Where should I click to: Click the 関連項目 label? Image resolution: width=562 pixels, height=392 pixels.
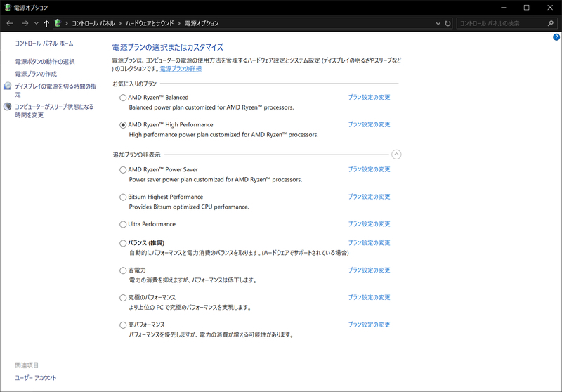point(27,365)
